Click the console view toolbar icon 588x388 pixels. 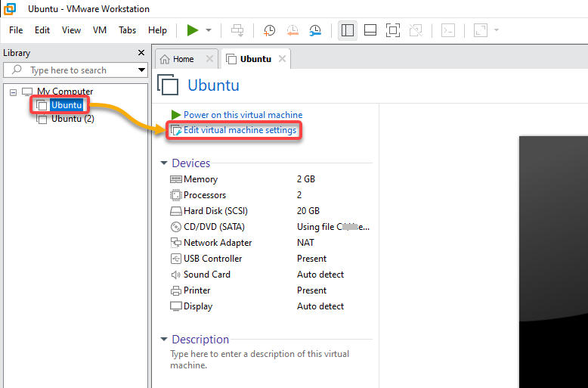[448, 30]
